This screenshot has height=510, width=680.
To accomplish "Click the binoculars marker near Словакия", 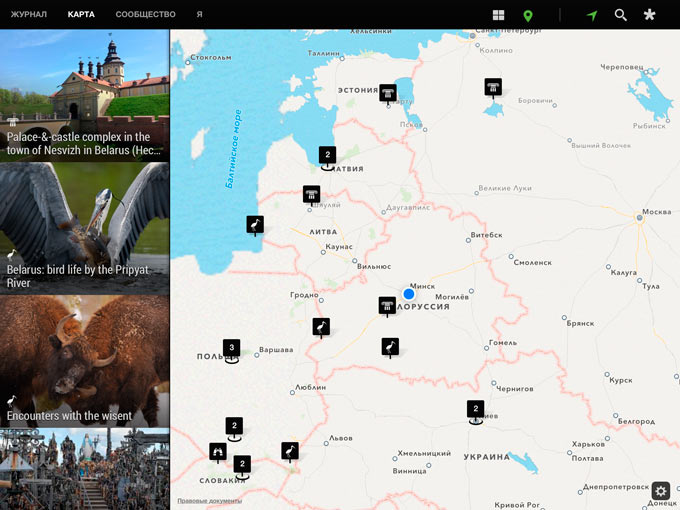I will click(218, 452).
